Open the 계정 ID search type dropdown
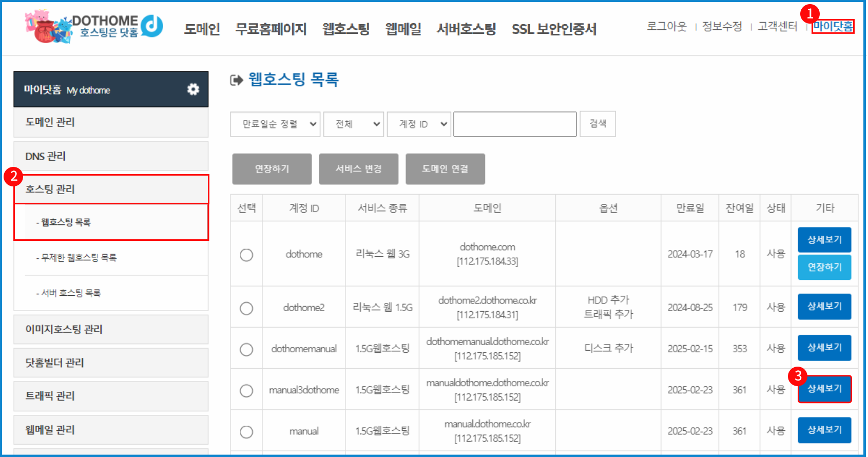Screen dimensions: 868x457 (x=419, y=124)
